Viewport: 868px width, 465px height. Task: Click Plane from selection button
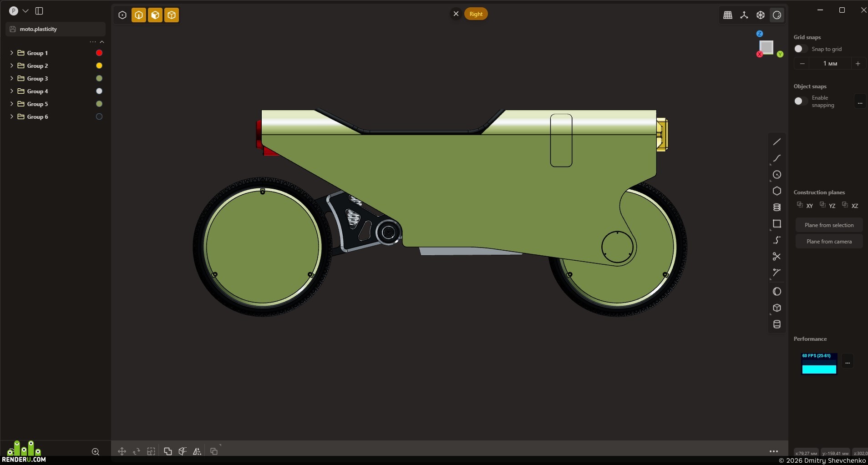[829, 225]
